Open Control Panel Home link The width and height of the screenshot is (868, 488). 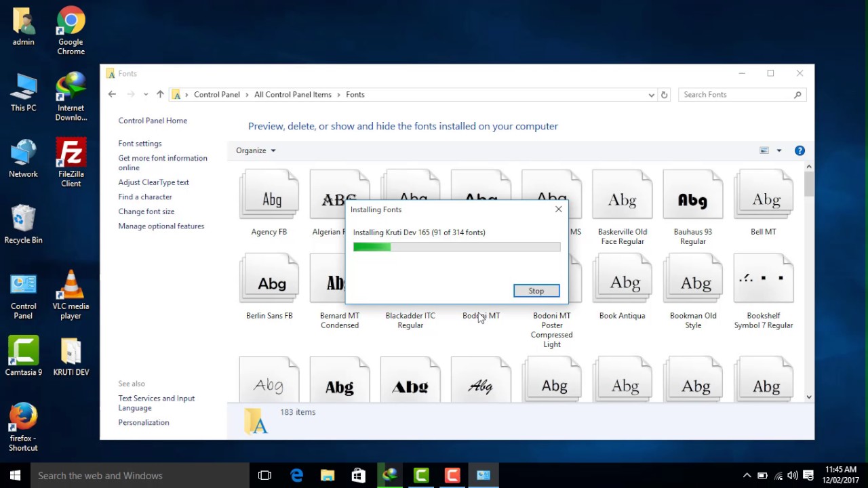click(153, 121)
